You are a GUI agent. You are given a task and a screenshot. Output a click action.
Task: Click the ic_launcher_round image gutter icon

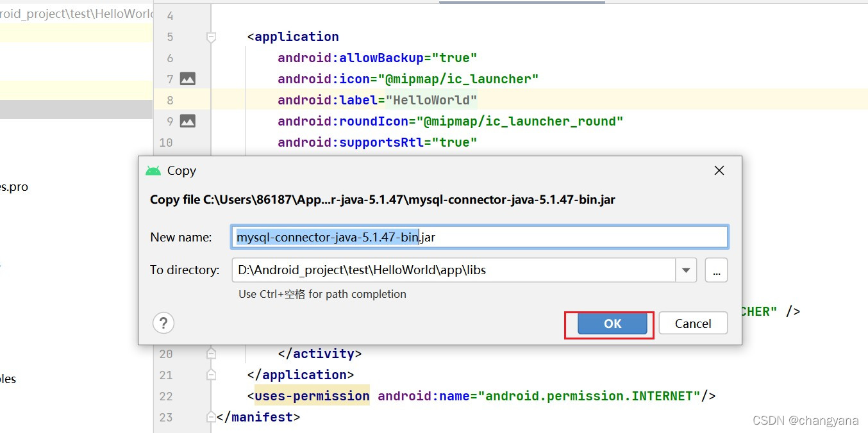click(x=187, y=121)
